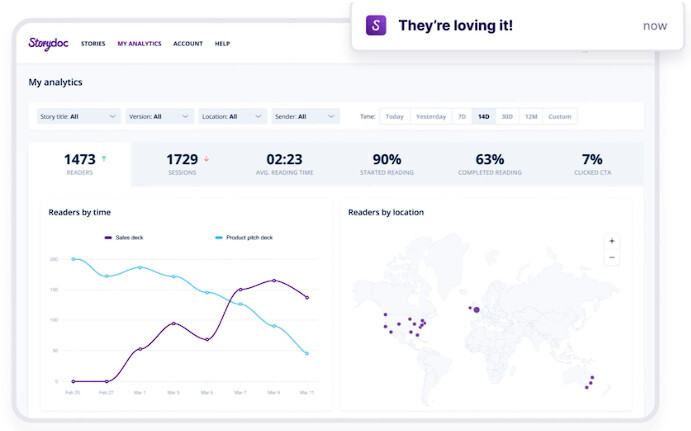The image size is (691, 431).
Task: Expand the Sender filter dropdown
Action: pyautogui.click(x=305, y=116)
